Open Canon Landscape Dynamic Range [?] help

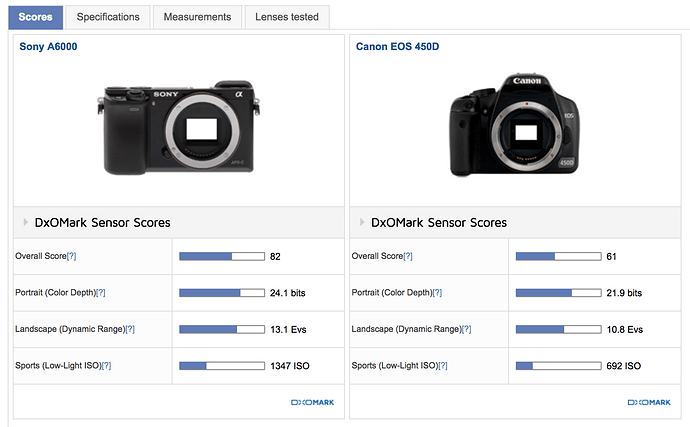466,329
